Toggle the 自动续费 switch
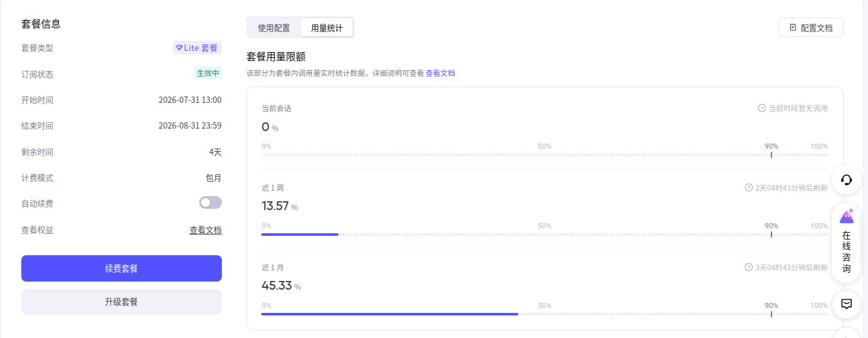This screenshot has width=868, height=338. click(211, 203)
